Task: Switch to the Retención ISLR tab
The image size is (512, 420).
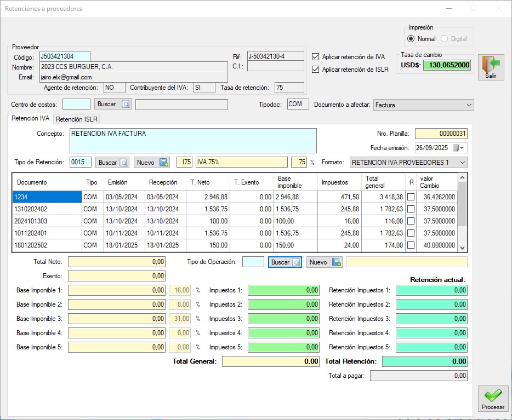Action: click(x=76, y=119)
